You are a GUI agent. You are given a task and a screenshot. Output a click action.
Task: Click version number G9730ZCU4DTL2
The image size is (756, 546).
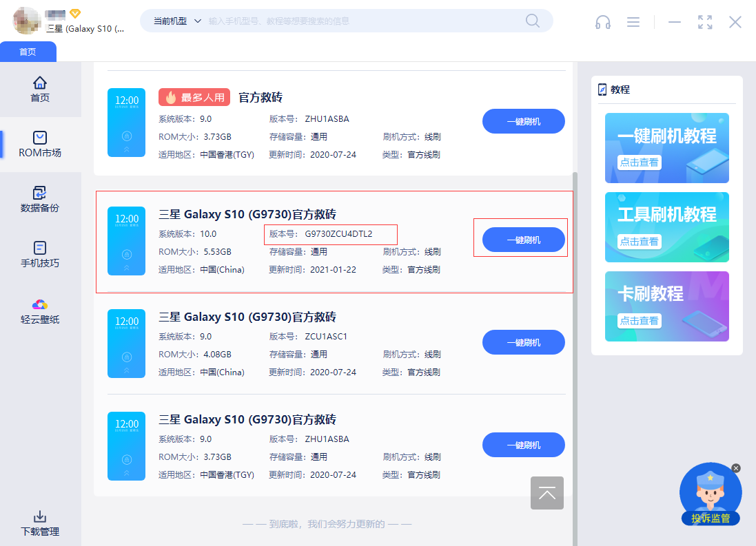338,234
